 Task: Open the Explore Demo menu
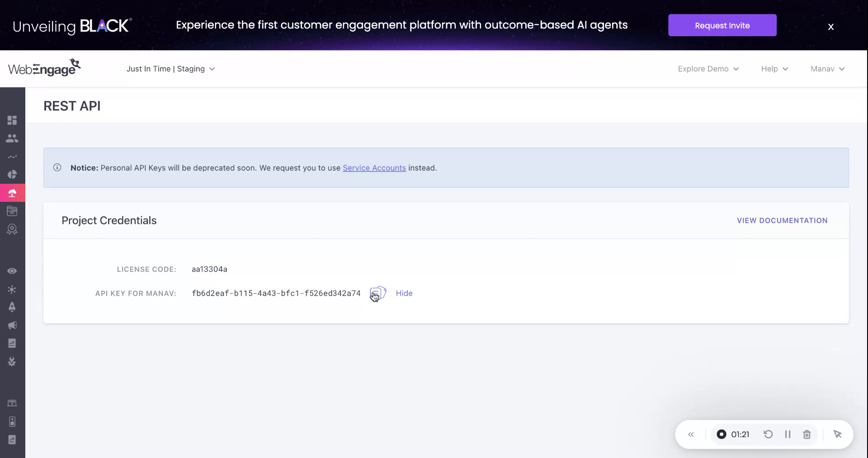pos(708,69)
